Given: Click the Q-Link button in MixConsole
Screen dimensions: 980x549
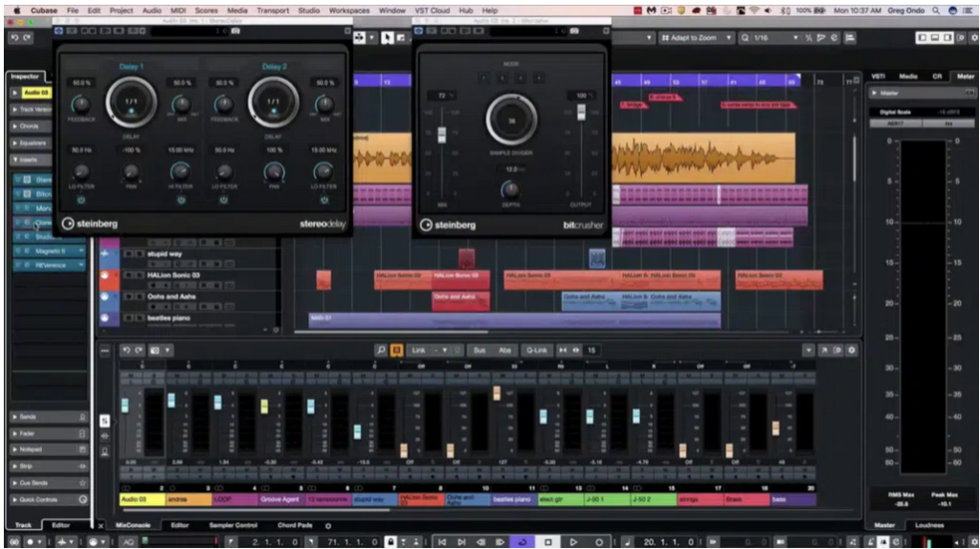Looking at the screenshot, I should coord(536,350).
